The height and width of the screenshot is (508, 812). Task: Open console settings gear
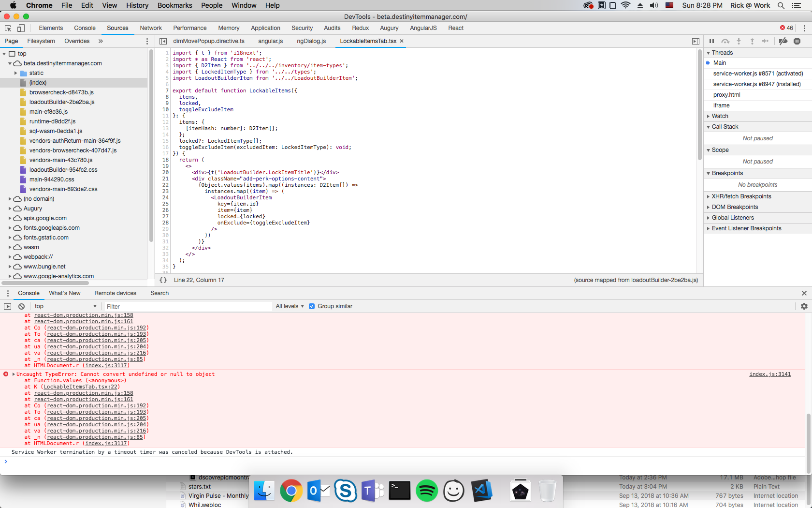[804, 306]
